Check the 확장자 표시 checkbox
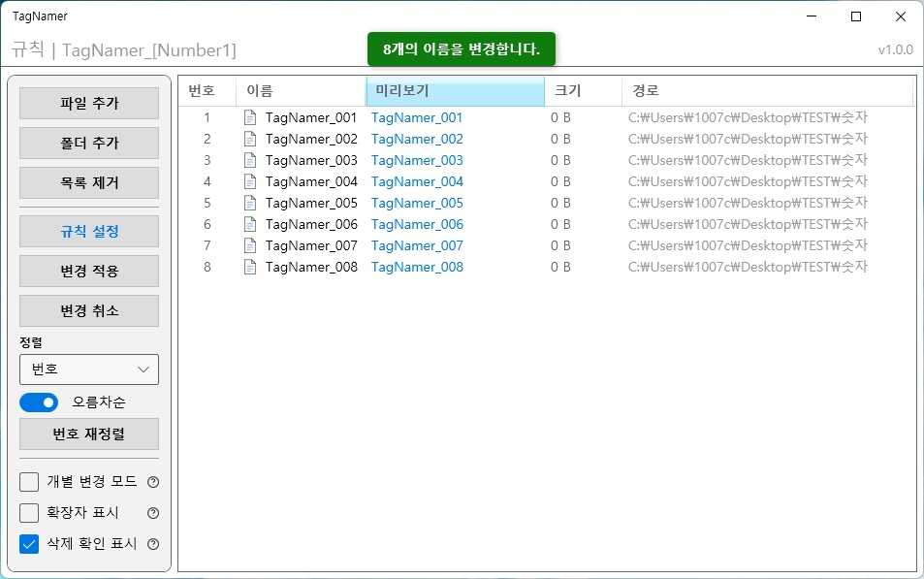This screenshot has height=579, width=924. coord(29,513)
